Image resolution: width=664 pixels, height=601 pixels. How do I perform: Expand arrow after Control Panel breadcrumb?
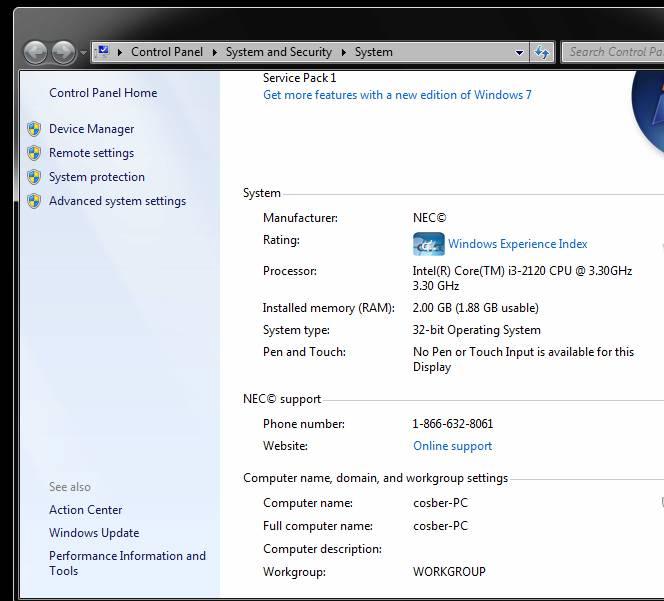pos(215,52)
